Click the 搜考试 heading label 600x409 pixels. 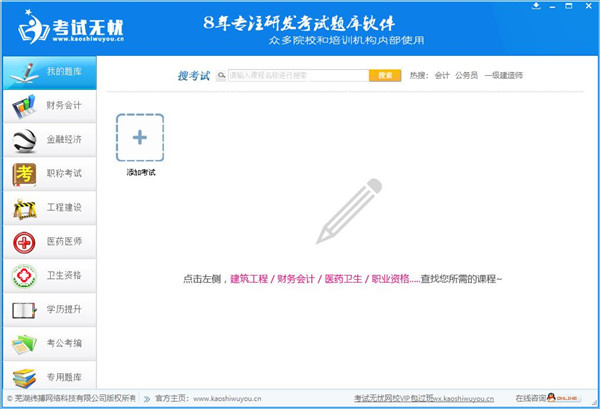[x=194, y=76]
